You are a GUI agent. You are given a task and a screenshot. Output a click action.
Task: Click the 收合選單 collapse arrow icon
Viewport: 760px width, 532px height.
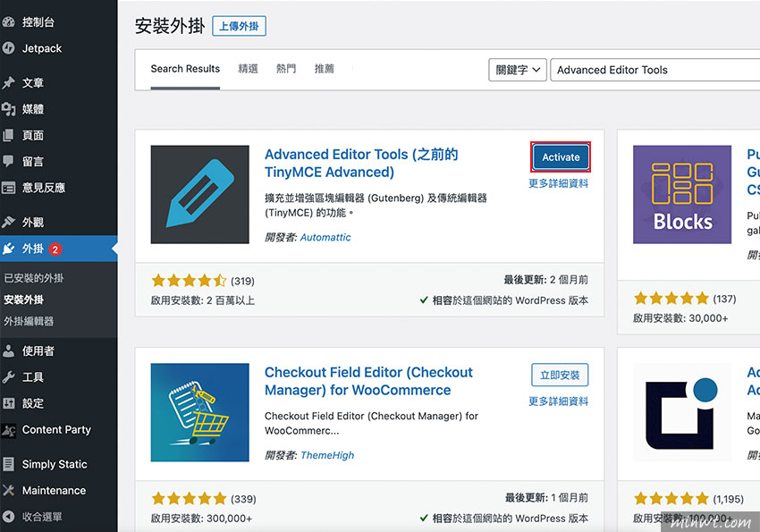point(8,517)
